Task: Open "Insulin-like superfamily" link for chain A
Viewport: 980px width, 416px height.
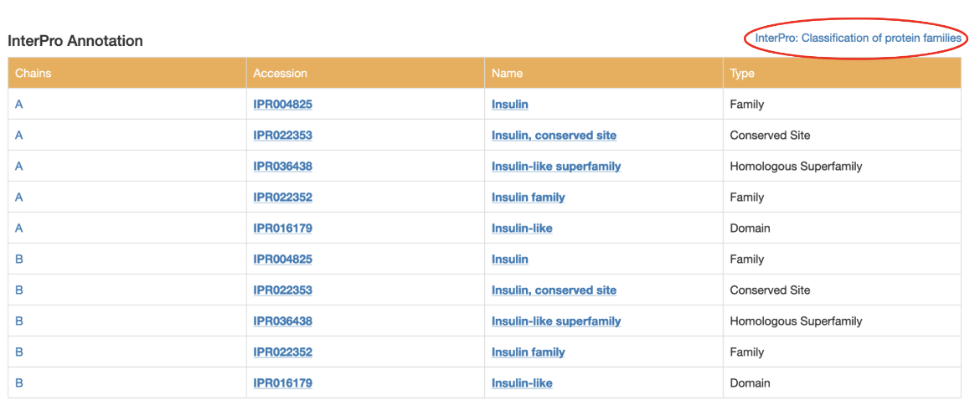Action: [x=556, y=167]
